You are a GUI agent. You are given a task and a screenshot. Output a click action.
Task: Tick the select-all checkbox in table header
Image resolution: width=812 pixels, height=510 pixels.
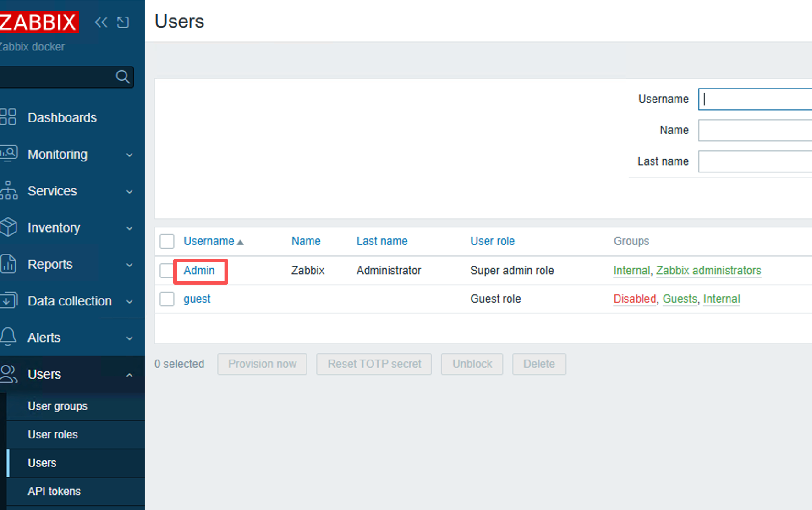click(x=167, y=241)
